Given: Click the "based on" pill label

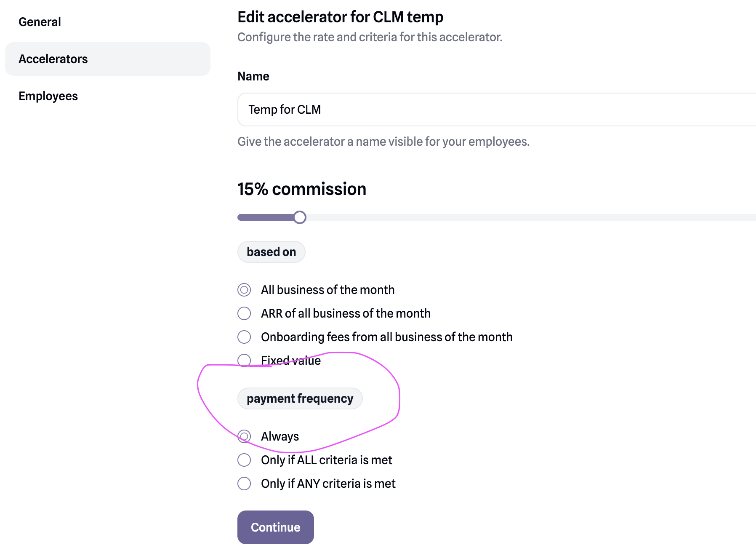Looking at the screenshot, I should pyautogui.click(x=272, y=252).
